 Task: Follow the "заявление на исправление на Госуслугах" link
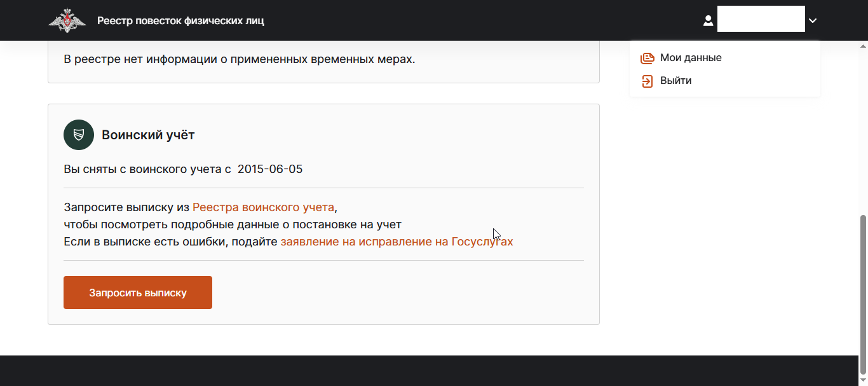click(397, 242)
